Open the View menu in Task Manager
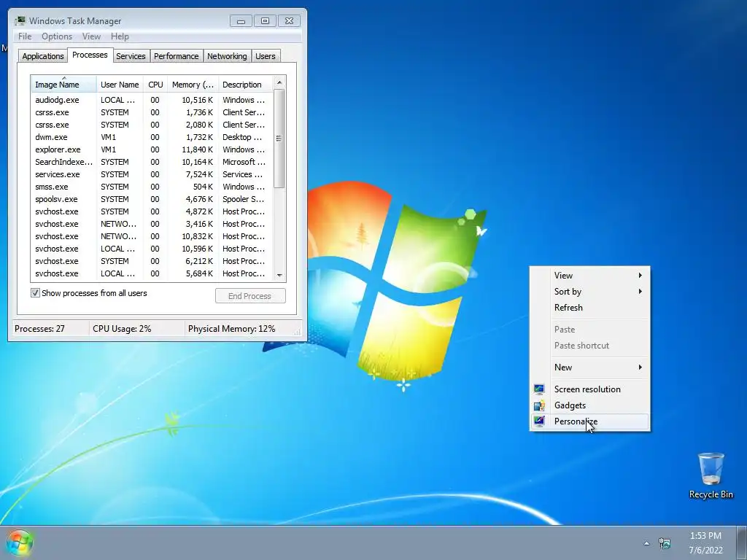This screenshot has height=560, width=747. [91, 36]
